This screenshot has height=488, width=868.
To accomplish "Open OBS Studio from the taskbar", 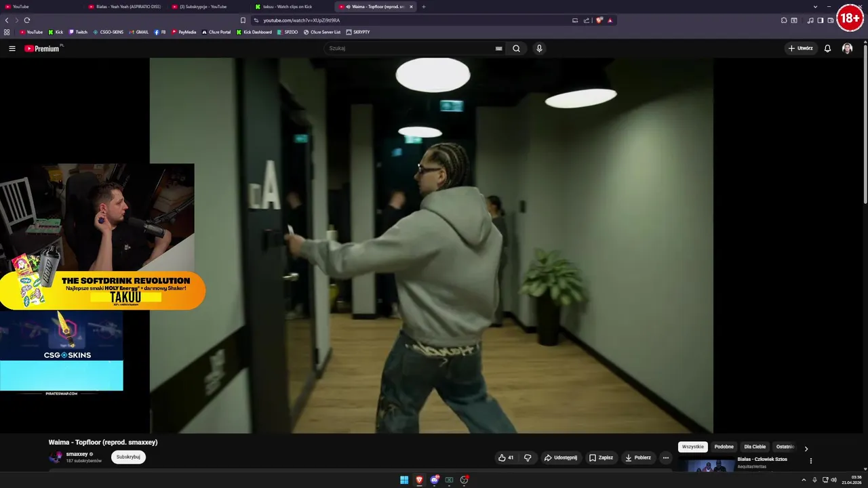I will 465,480.
